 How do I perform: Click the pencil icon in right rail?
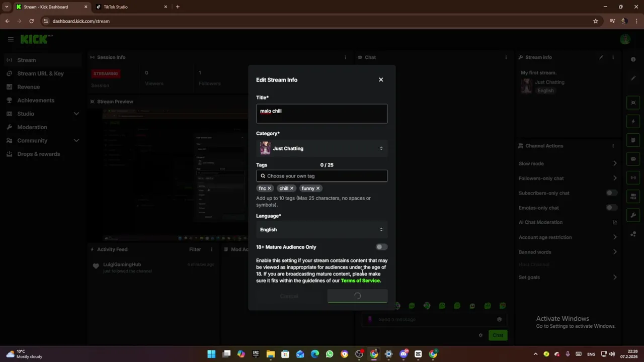point(633,78)
